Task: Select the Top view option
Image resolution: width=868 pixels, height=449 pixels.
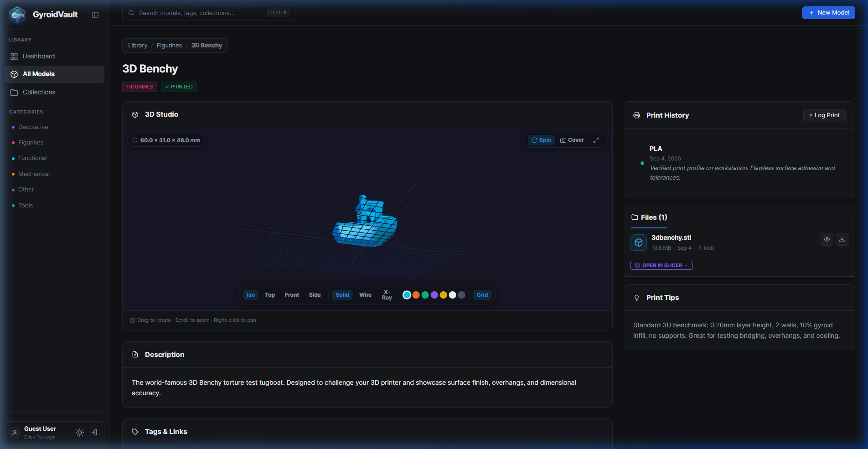Action: tap(270, 295)
